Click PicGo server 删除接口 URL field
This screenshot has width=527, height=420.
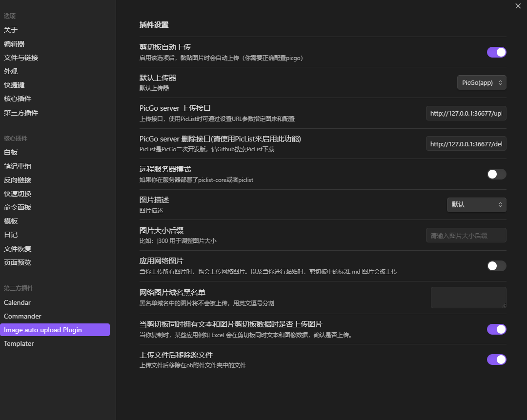[x=466, y=144]
